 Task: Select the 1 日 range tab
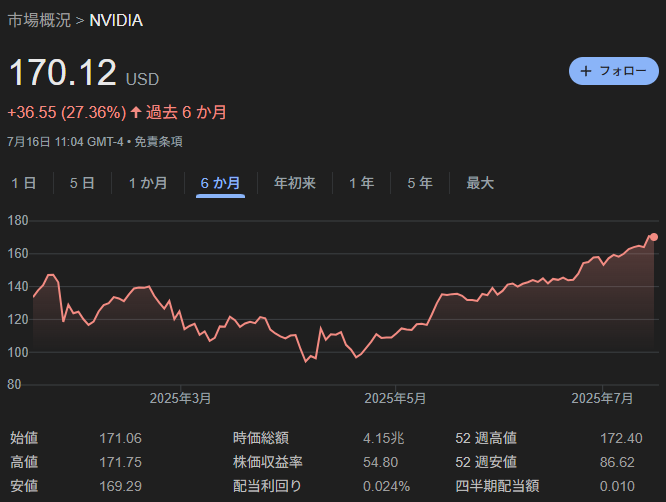tap(24, 183)
